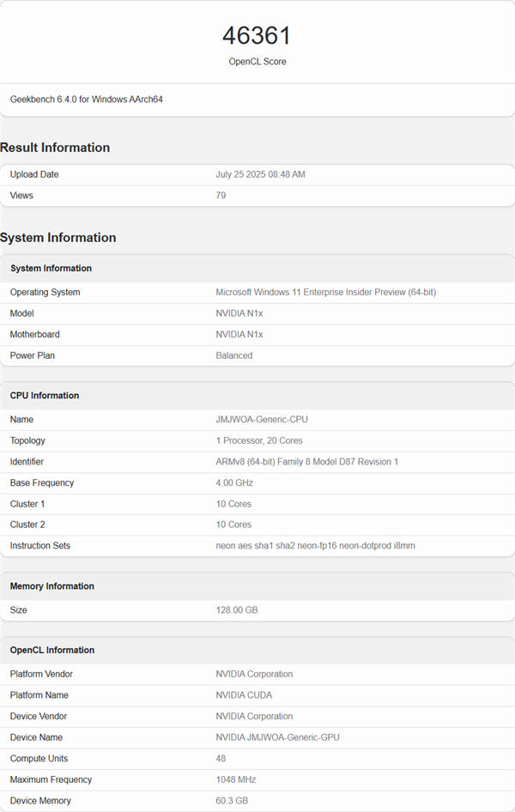Select the Geekbench 6.4.0 version text

[x=87, y=100]
